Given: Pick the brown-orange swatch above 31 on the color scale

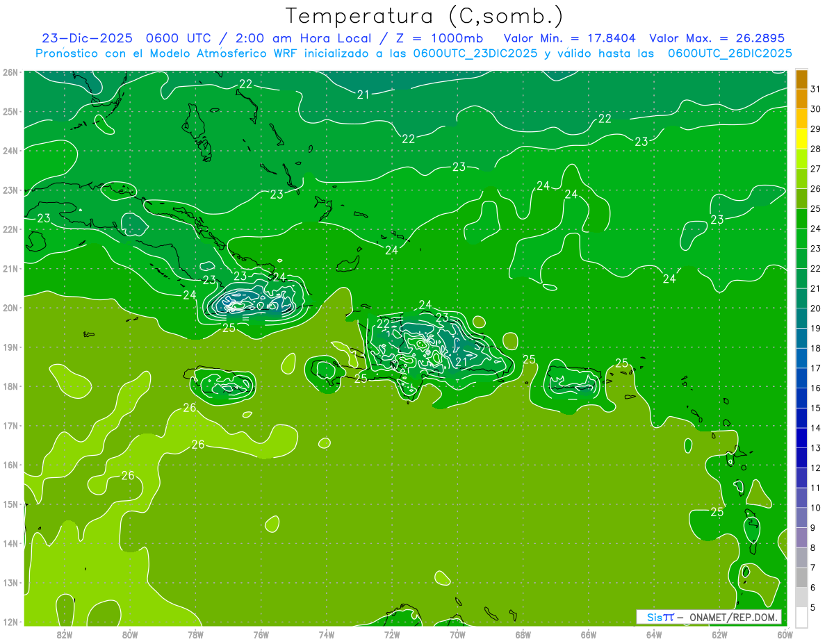Looking at the screenshot, I should click(x=801, y=79).
